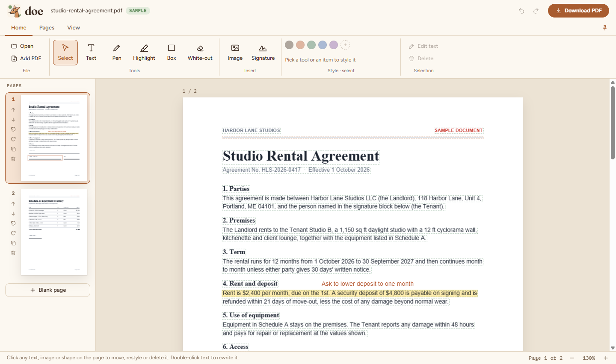Add a custom color swatch
The width and height of the screenshot is (616, 364).
(x=345, y=45)
